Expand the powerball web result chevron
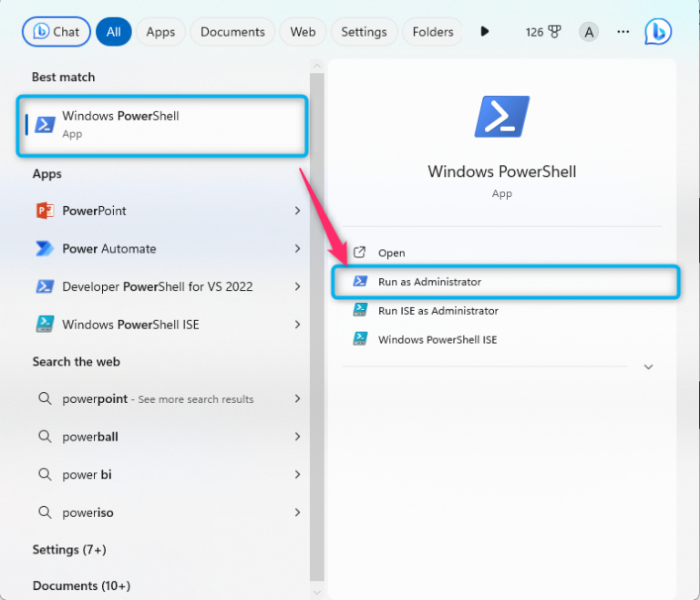Image resolution: width=700 pixels, height=600 pixels. (x=297, y=437)
